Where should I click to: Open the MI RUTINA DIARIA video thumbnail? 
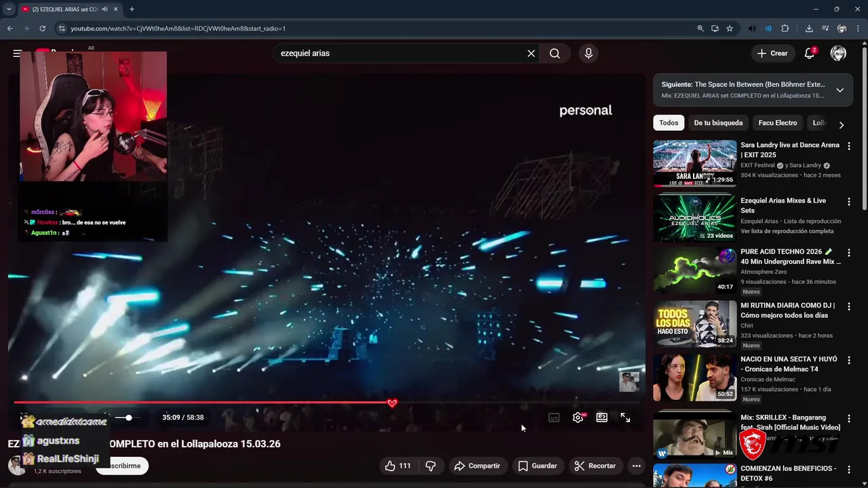point(694,324)
